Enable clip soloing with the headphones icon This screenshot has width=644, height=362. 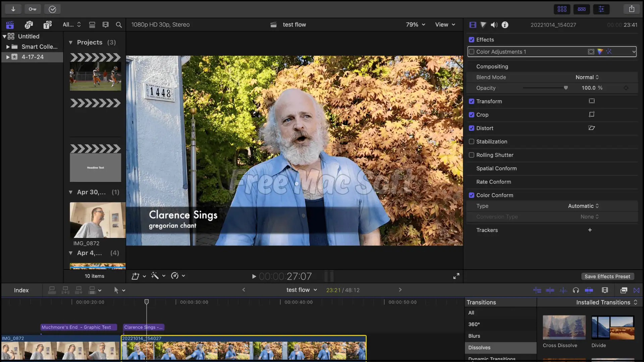[576, 290]
